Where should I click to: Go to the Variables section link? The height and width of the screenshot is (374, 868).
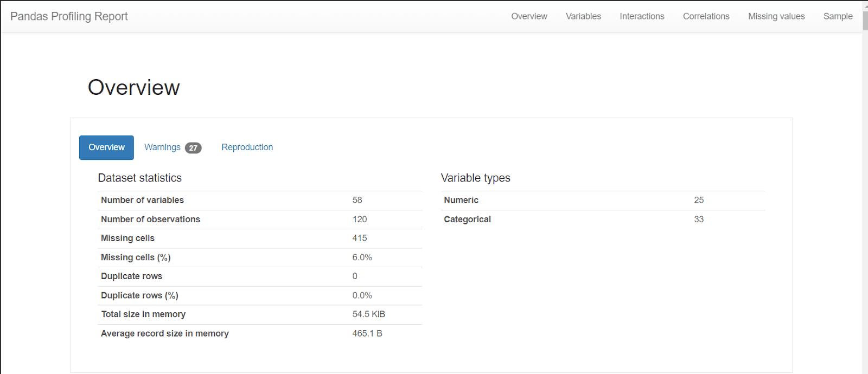[583, 16]
